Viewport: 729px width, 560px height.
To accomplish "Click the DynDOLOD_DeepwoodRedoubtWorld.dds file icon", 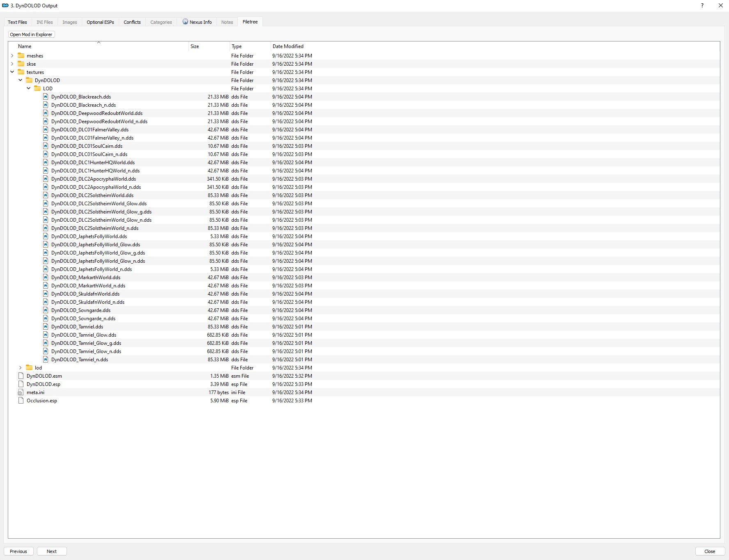I will [x=46, y=113].
